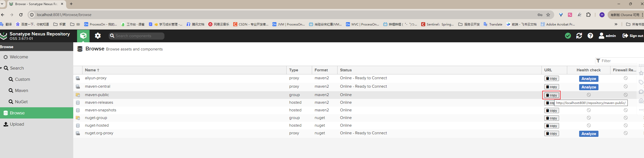Copy URL of nuget.org-proxy repository
This screenshot has height=158, width=644.
[551, 133]
